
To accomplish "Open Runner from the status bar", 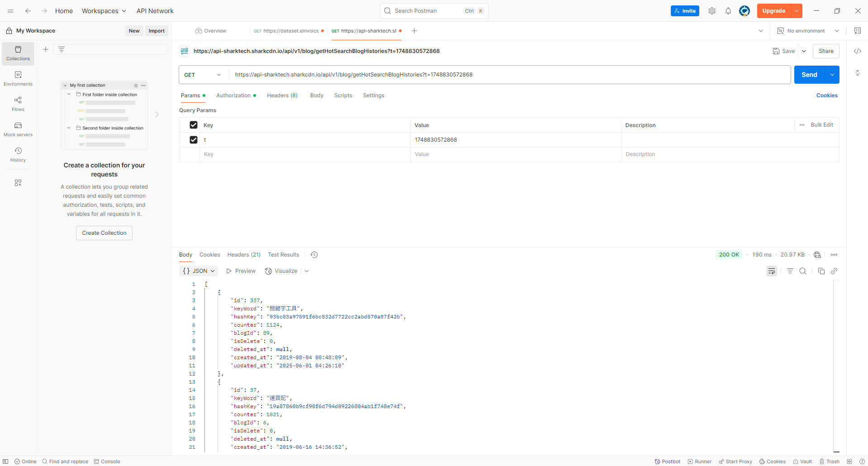I will [x=700, y=461].
